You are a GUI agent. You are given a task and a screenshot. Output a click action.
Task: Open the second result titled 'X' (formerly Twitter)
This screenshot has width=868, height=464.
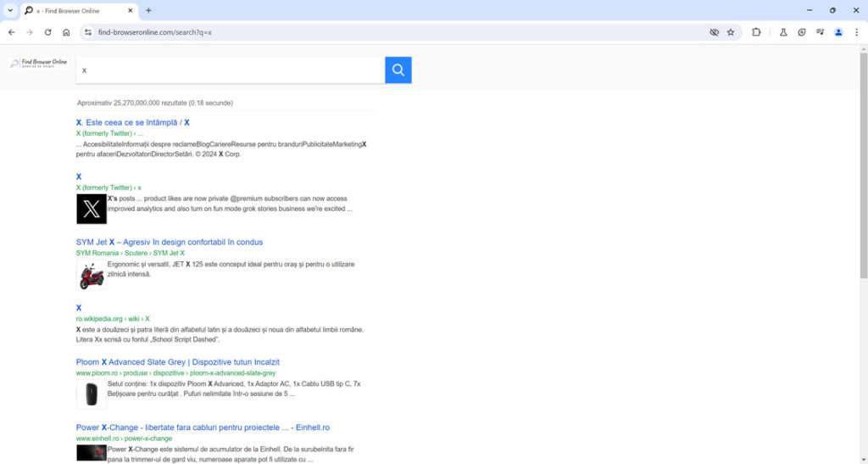point(79,176)
